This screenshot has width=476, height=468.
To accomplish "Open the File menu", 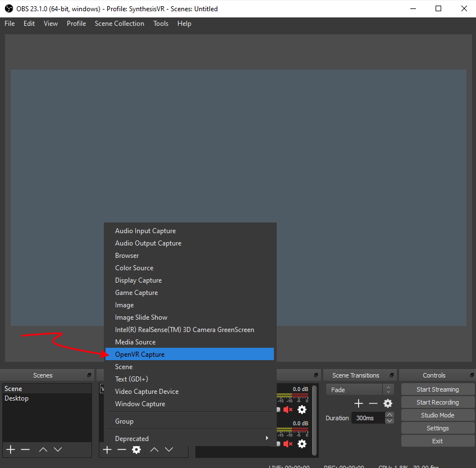I will pyautogui.click(x=10, y=24).
